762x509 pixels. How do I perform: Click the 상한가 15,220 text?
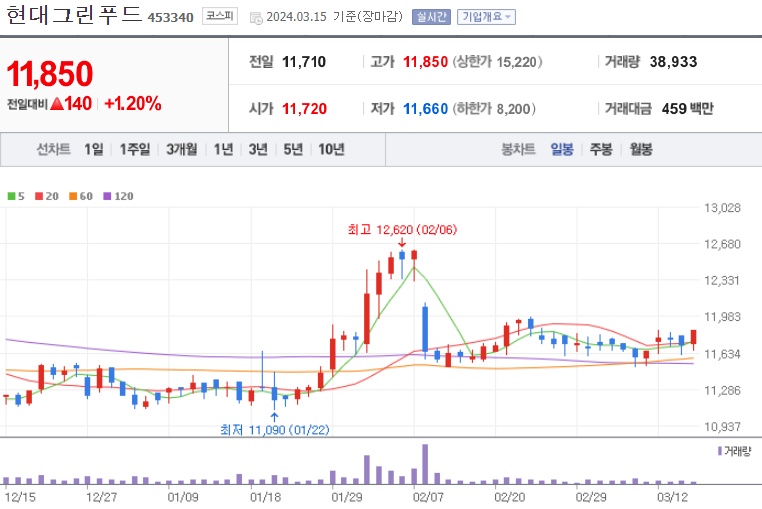pyautogui.click(x=498, y=62)
